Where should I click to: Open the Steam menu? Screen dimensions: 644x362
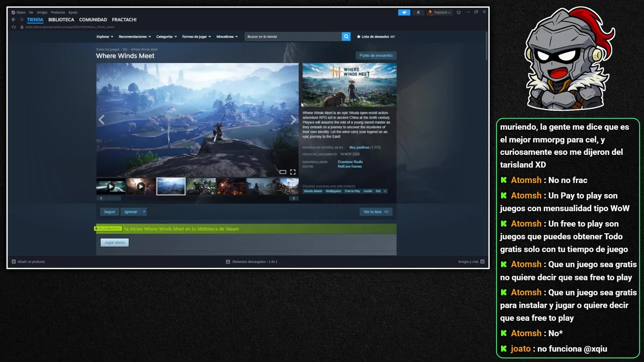pos(19,13)
